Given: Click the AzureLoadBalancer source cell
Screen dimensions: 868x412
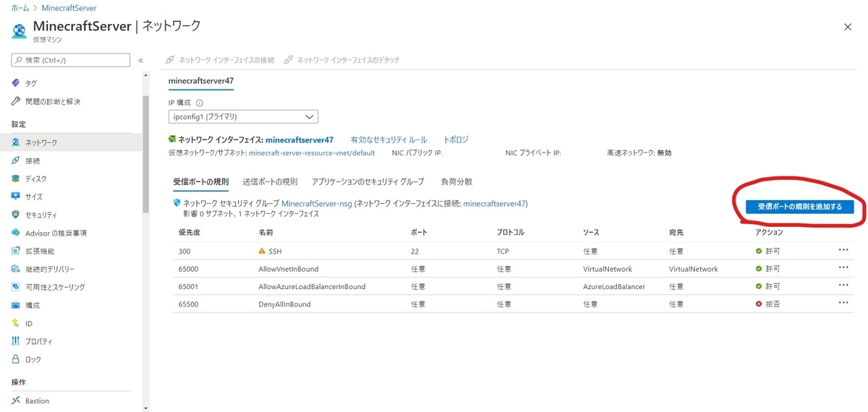Looking at the screenshot, I should point(613,286).
